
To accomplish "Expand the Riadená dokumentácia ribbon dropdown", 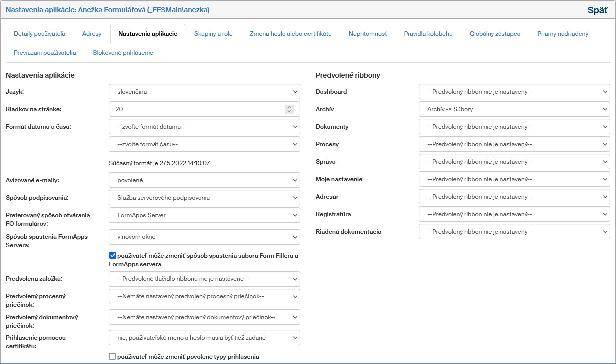I will (514, 232).
